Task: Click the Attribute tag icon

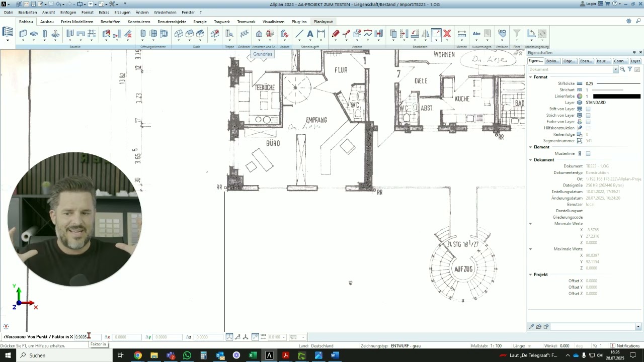Action: (x=502, y=34)
